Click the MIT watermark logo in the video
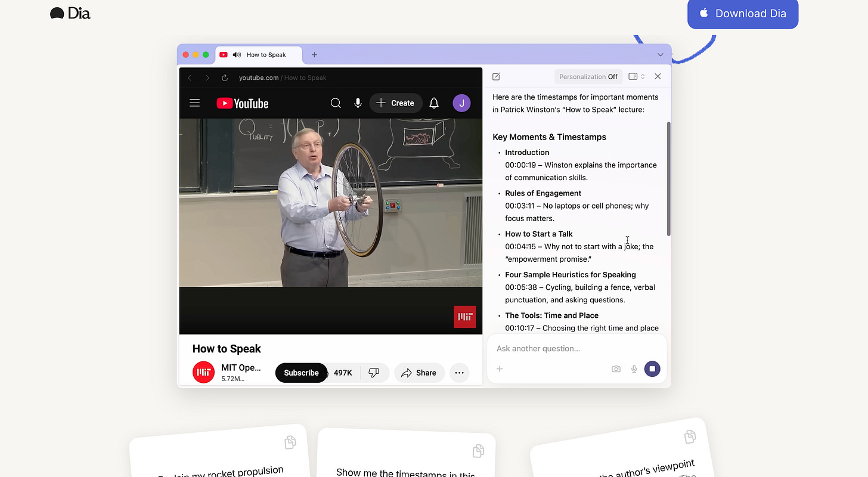 pos(465,317)
